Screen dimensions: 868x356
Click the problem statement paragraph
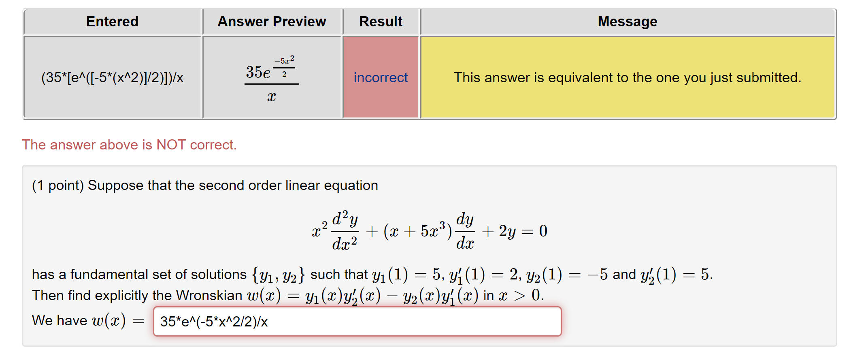pyautogui.click(x=205, y=185)
